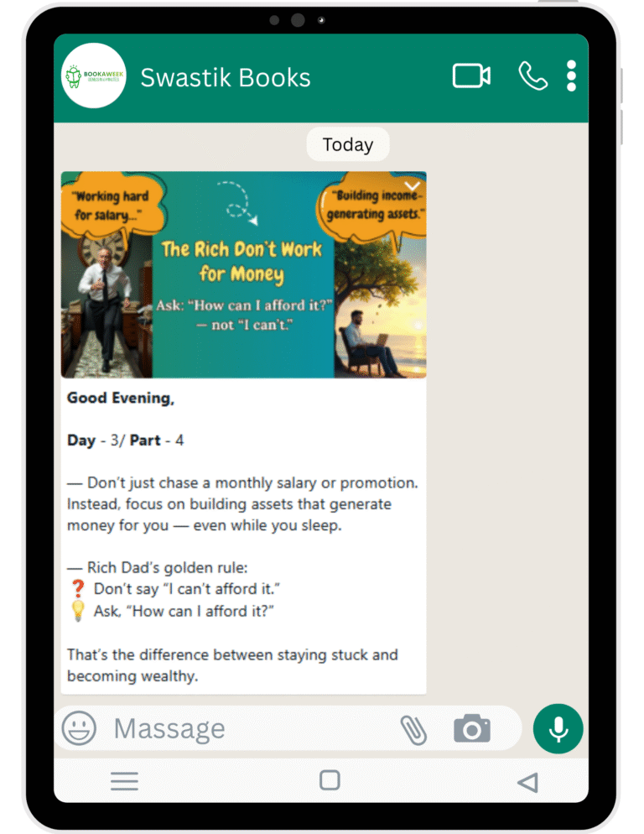Place a voice call using phone icon
Viewport: 644px width, 834px height.
(532, 76)
